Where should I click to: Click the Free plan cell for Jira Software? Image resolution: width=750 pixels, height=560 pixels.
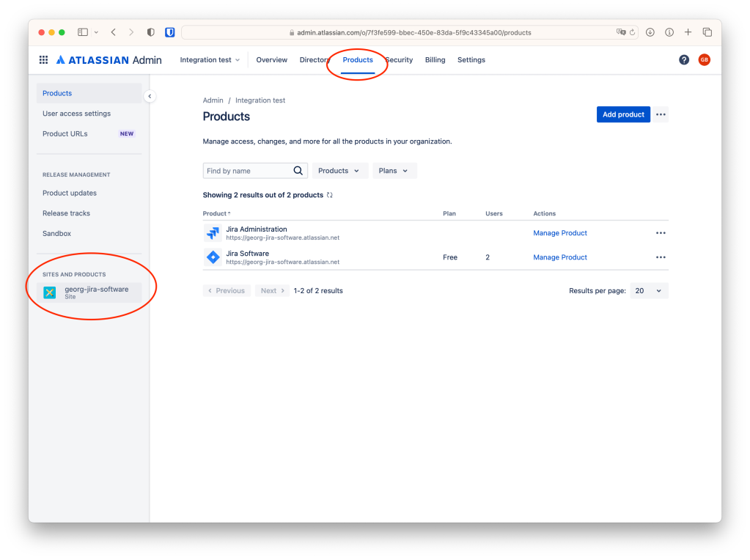pos(450,257)
